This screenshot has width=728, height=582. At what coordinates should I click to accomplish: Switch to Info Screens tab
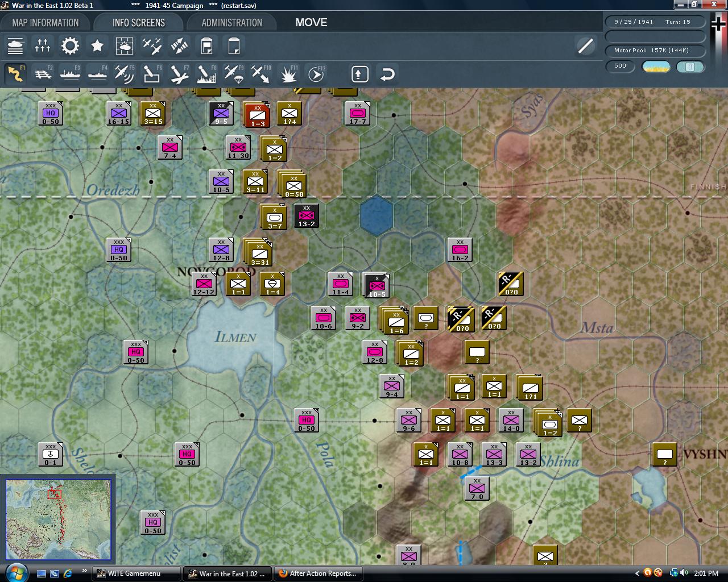tap(139, 23)
